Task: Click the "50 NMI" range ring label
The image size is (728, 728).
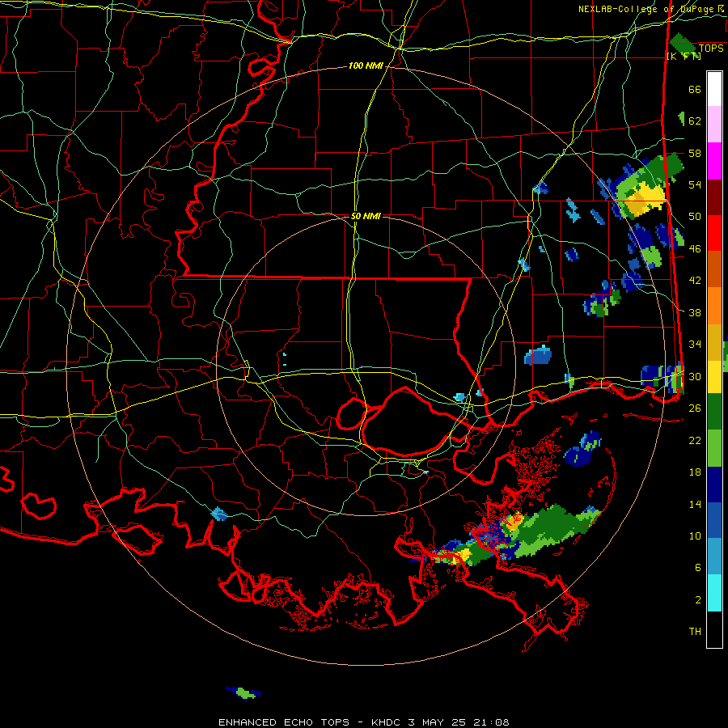Action: click(366, 216)
